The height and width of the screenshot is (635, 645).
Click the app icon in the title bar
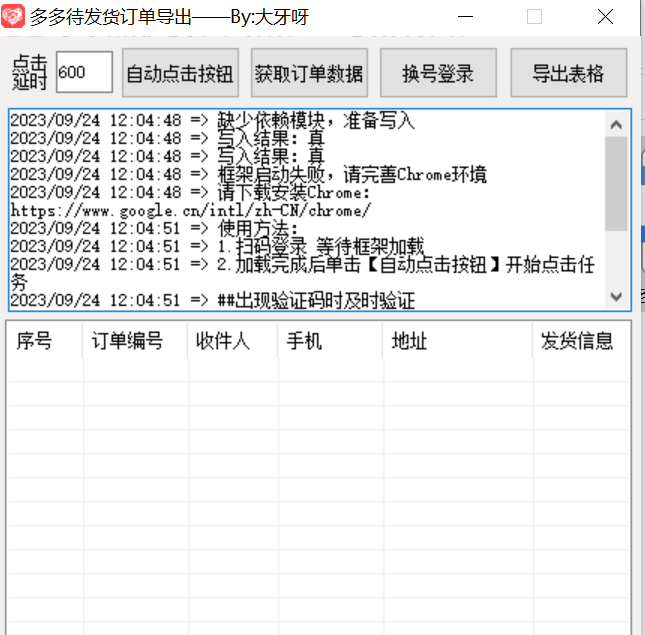click(x=14, y=17)
